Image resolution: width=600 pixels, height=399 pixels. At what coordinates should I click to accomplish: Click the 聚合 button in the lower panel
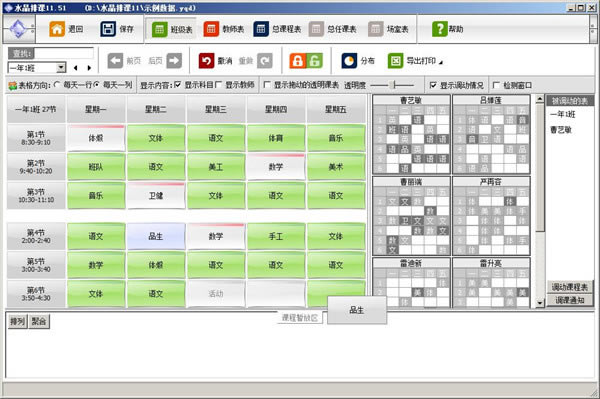39,321
